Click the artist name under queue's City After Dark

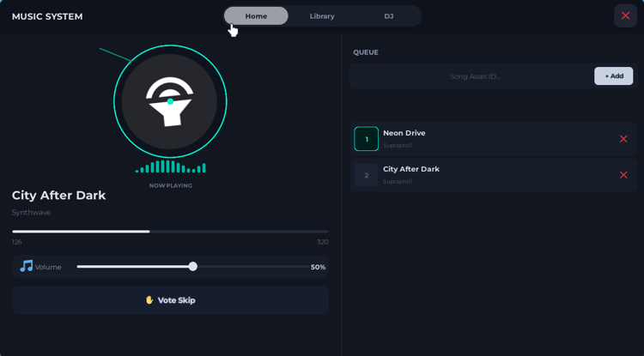coord(398,181)
